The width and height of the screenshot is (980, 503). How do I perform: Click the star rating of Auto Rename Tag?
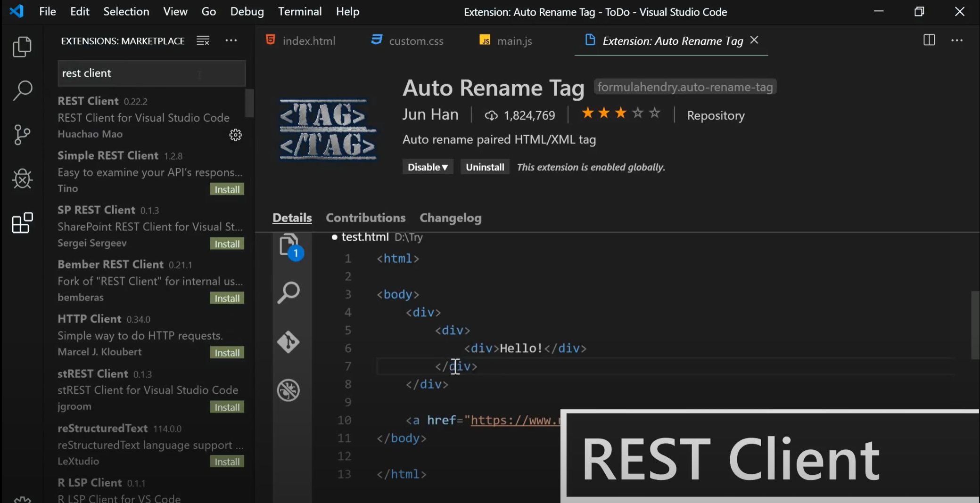(621, 114)
